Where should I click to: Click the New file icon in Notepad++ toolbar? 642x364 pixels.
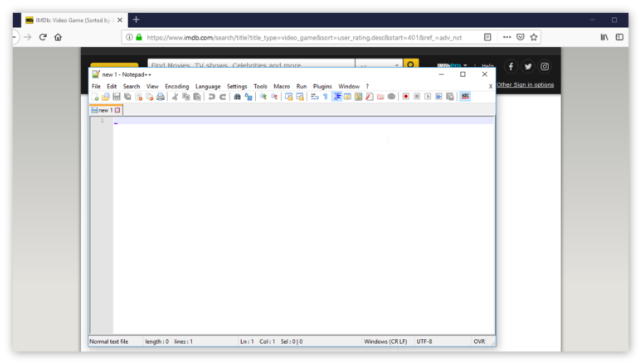point(95,97)
